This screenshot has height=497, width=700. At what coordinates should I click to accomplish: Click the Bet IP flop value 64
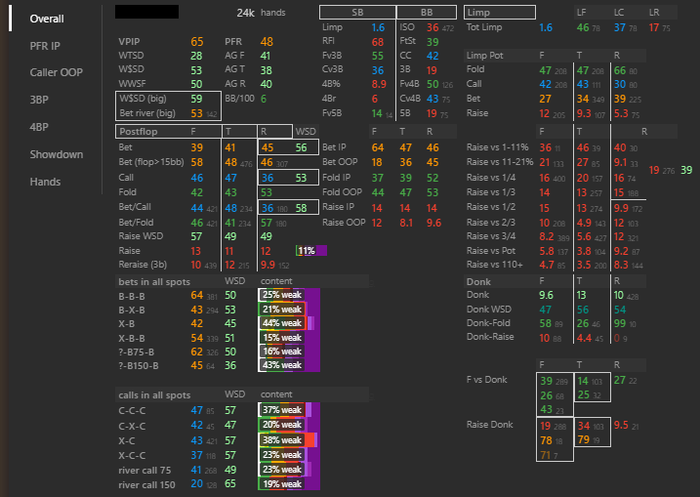[x=378, y=147]
